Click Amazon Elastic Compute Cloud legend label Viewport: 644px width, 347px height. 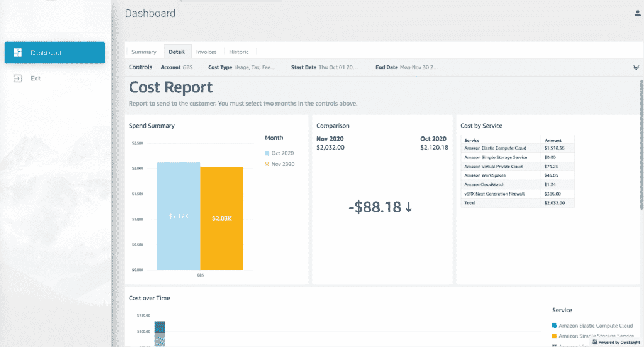click(596, 325)
